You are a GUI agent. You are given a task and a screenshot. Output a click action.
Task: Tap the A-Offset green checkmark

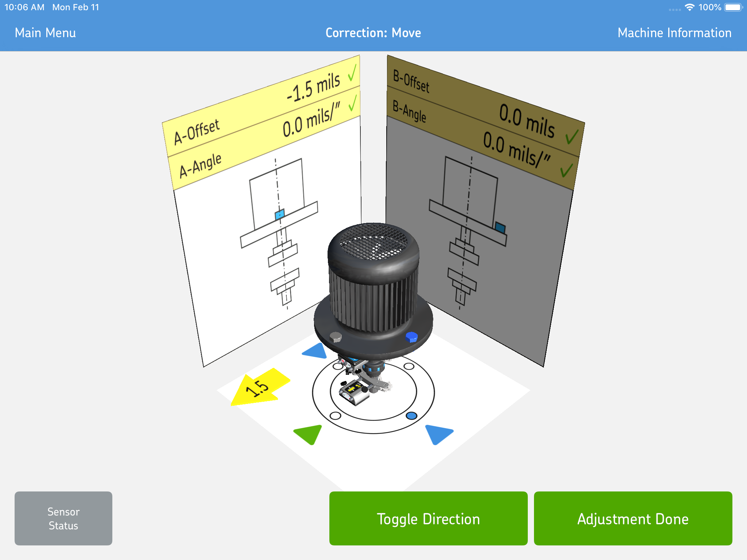(x=352, y=74)
